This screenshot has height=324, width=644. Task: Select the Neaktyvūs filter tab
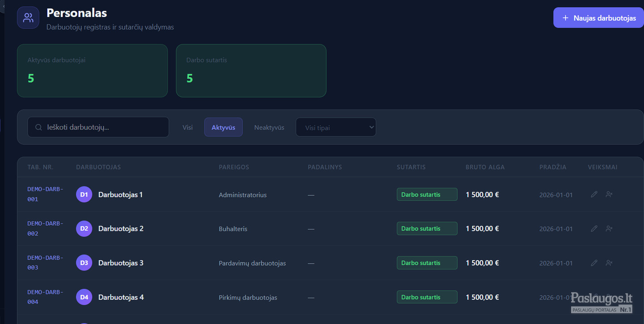tap(269, 127)
